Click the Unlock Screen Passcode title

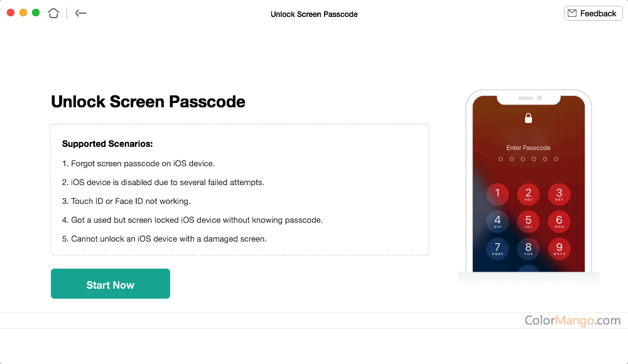148,102
